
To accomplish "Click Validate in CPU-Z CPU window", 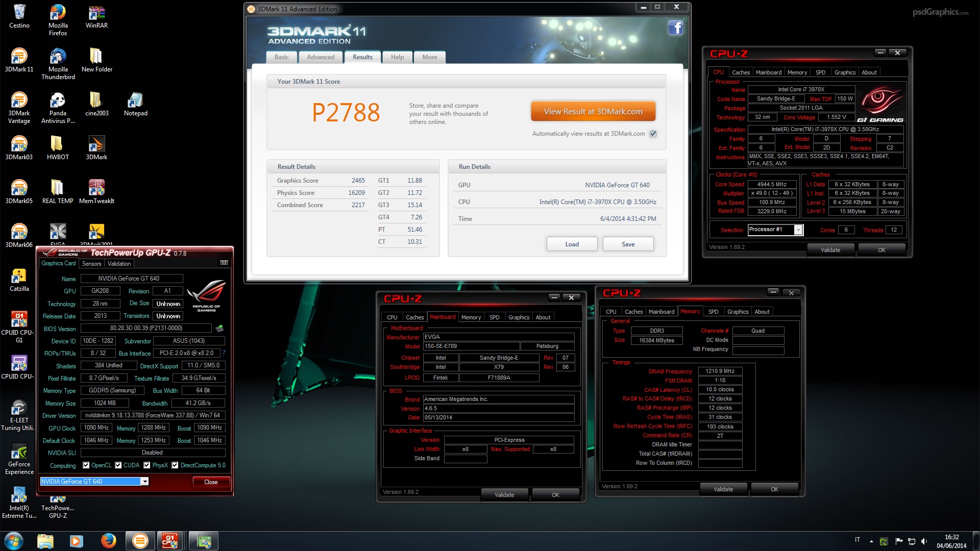I will (x=830, y=250).
